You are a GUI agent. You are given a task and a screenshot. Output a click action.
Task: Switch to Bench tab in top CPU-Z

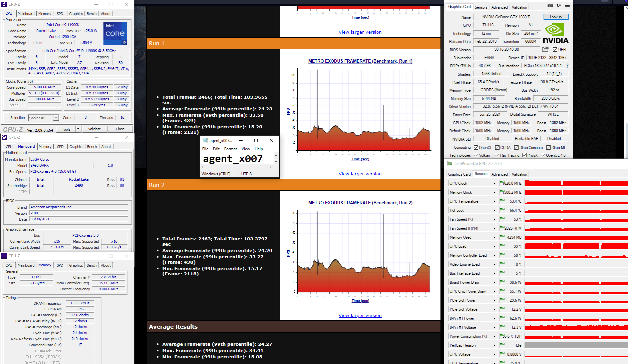[92, 14]
